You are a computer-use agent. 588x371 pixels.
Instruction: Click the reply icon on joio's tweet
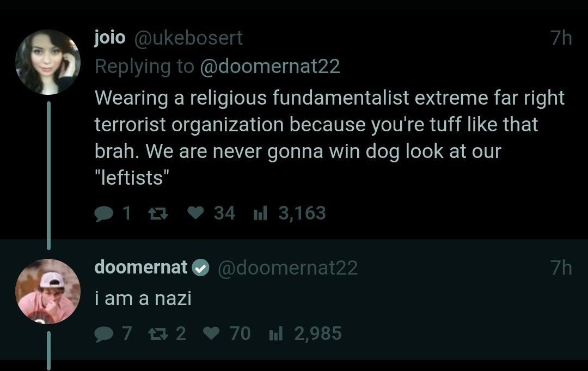[103, 214]
